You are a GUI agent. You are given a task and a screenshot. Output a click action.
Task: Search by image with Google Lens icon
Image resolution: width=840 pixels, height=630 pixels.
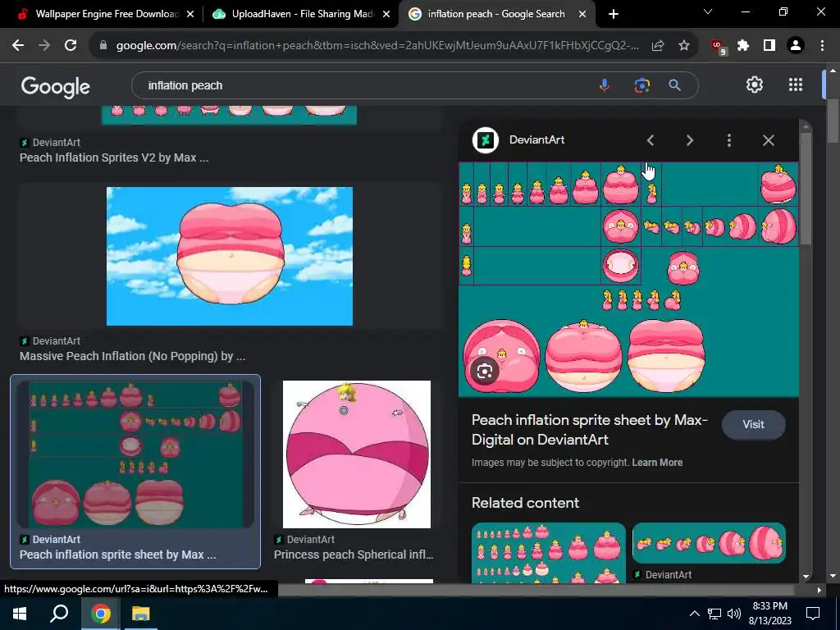pos(641,85)
